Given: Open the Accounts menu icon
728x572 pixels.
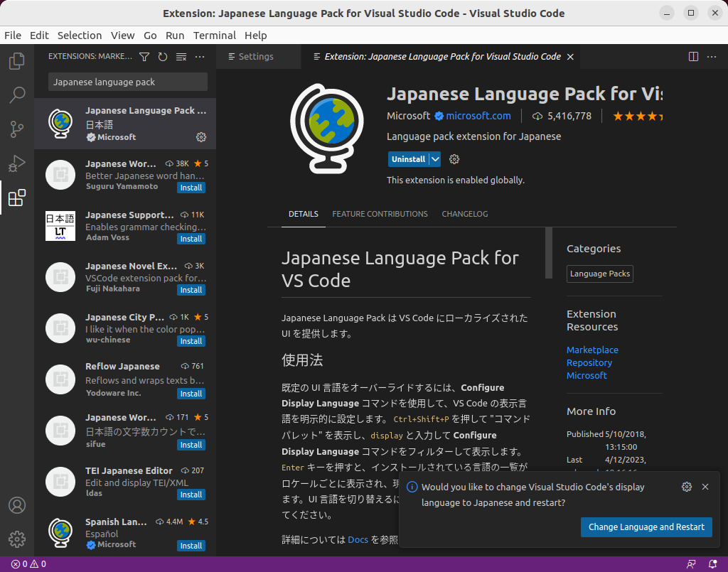Looking at the screenshot, I should click(17, 505).
